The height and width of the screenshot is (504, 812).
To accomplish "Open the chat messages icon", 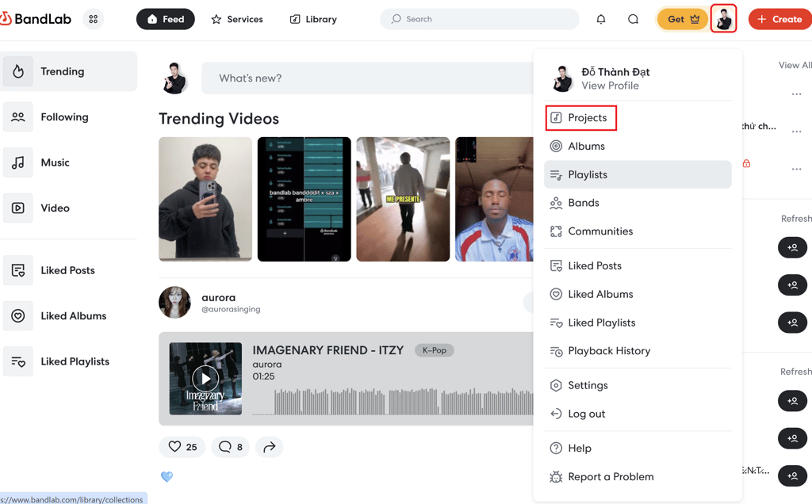I will pos(633,19).
